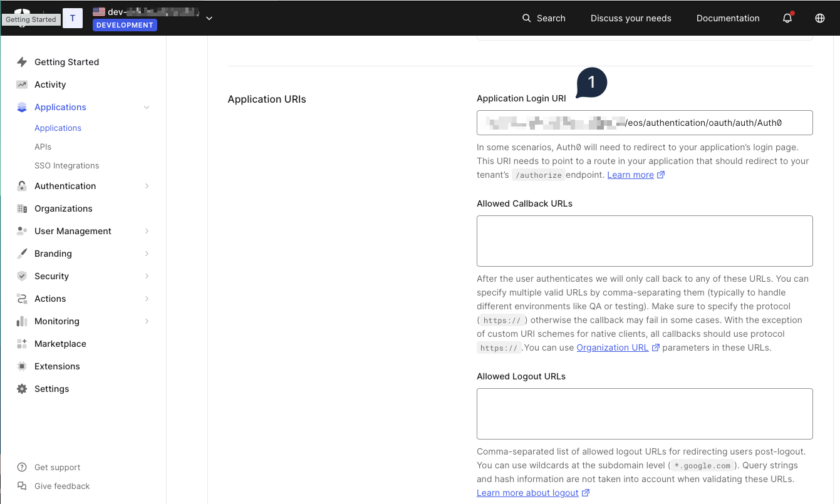Click the Allowed Logout URLs label
The image size is (840, 504).
[521, 376]
